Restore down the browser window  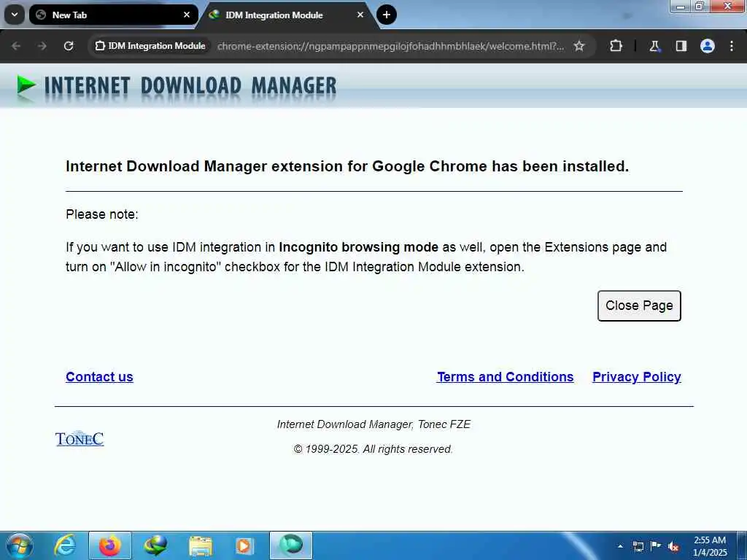[700, 6]
